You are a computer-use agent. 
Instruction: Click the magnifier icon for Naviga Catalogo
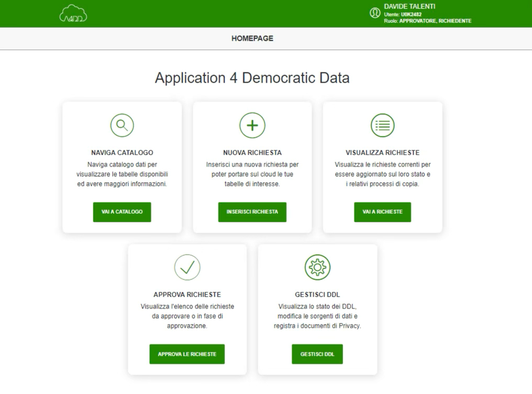pyautogui.click(x=122, y=125)
